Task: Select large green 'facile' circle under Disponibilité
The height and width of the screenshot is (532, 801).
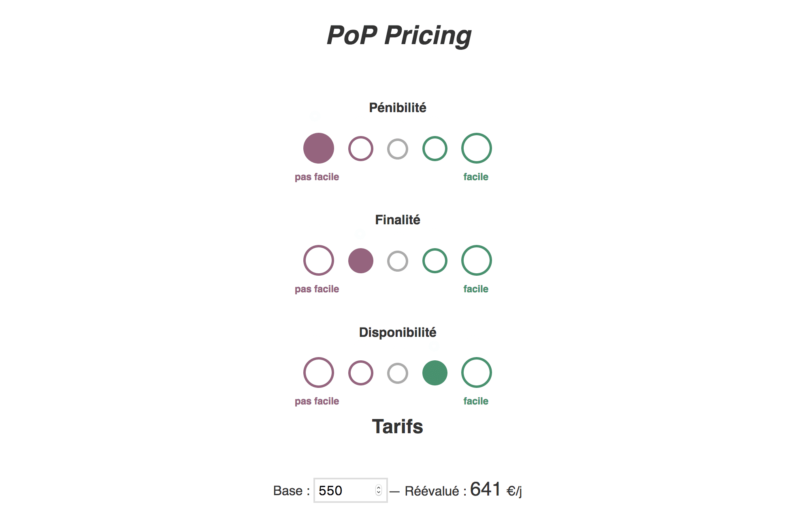Action: coord(477,372)
